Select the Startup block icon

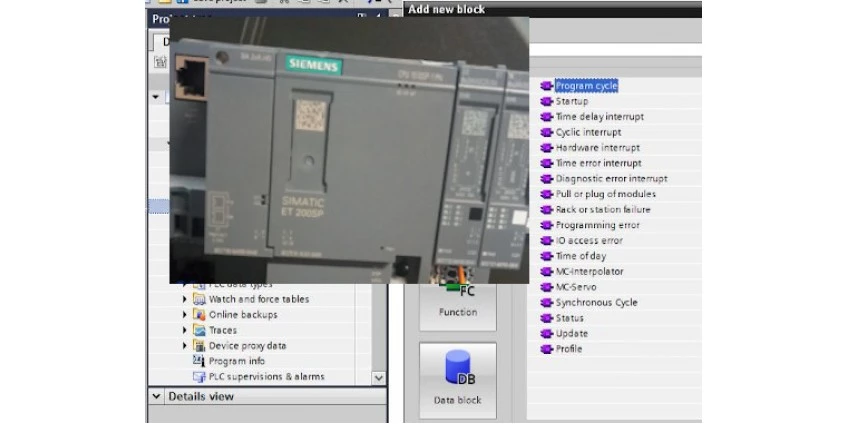point(547,101)
